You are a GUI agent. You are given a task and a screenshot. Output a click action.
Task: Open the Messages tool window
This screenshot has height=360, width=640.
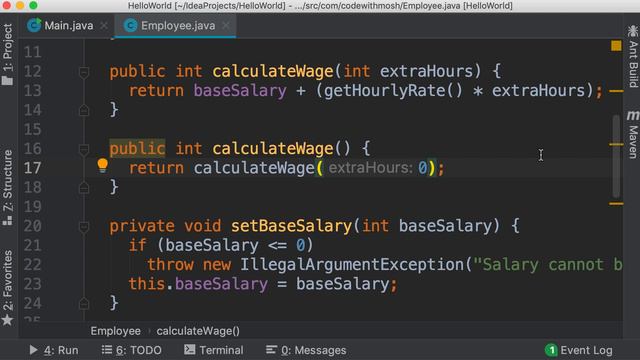pyautogui.click(x=306, y=350)
